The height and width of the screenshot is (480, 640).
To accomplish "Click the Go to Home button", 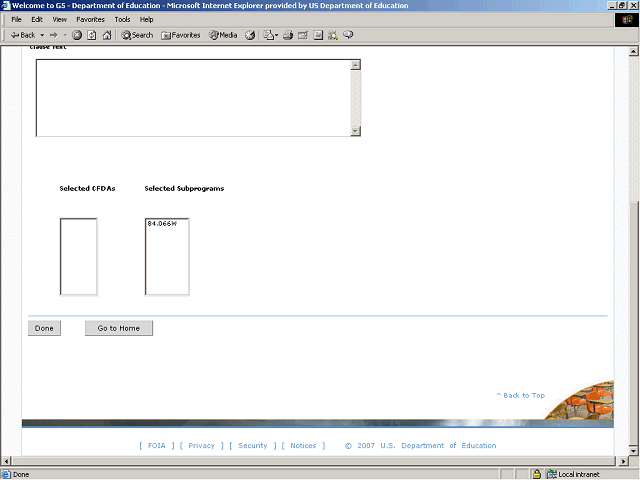I will click(119, 328).
